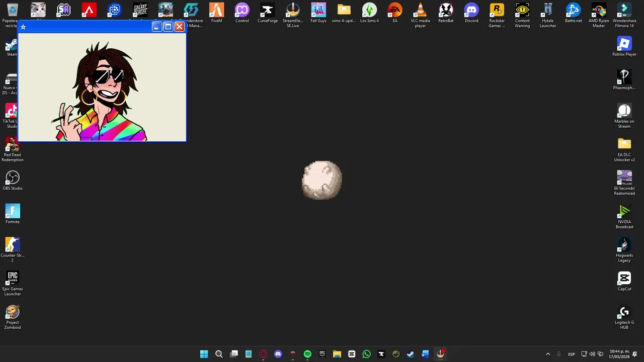This screenshot has height=362, width=644.
Task: Launch Wondershare Filmora 14 from desktop
Action: pyautogui.click(x=624, y=15)
